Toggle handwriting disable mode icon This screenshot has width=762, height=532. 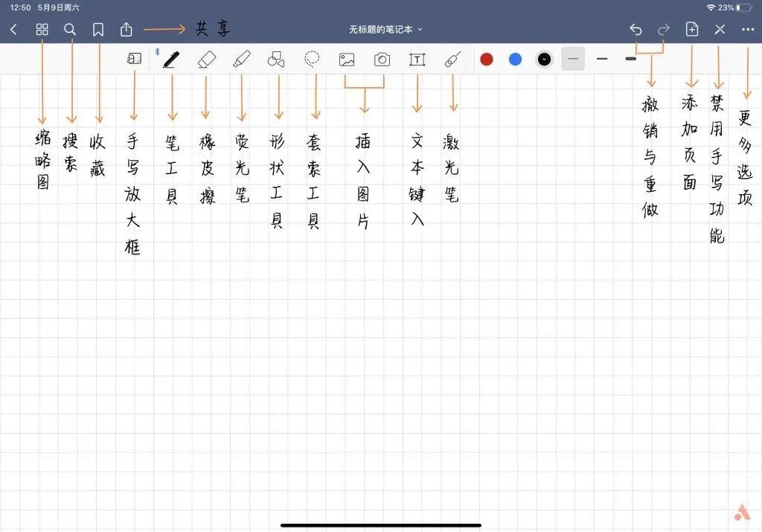point(720,30)
